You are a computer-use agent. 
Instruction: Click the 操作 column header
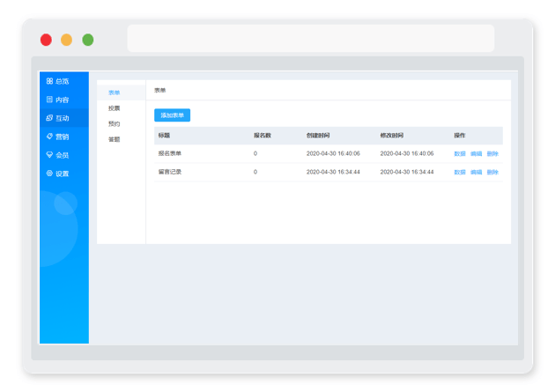pos(460,135)
